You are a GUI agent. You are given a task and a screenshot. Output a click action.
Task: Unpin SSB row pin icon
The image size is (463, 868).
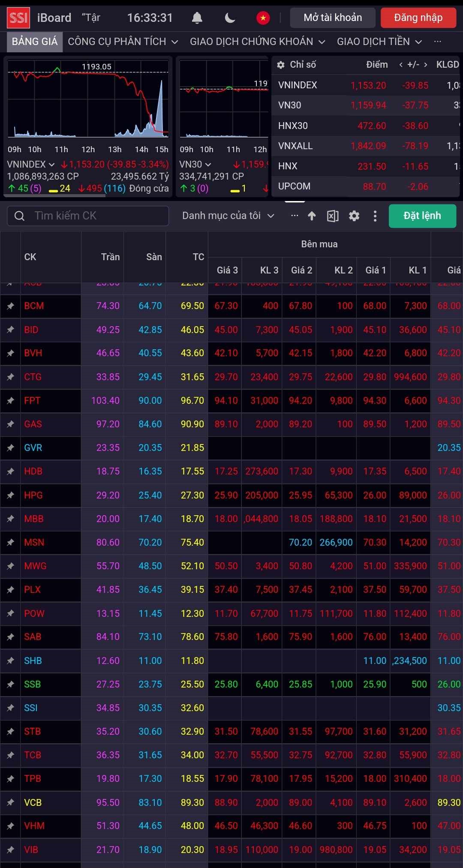10,684
